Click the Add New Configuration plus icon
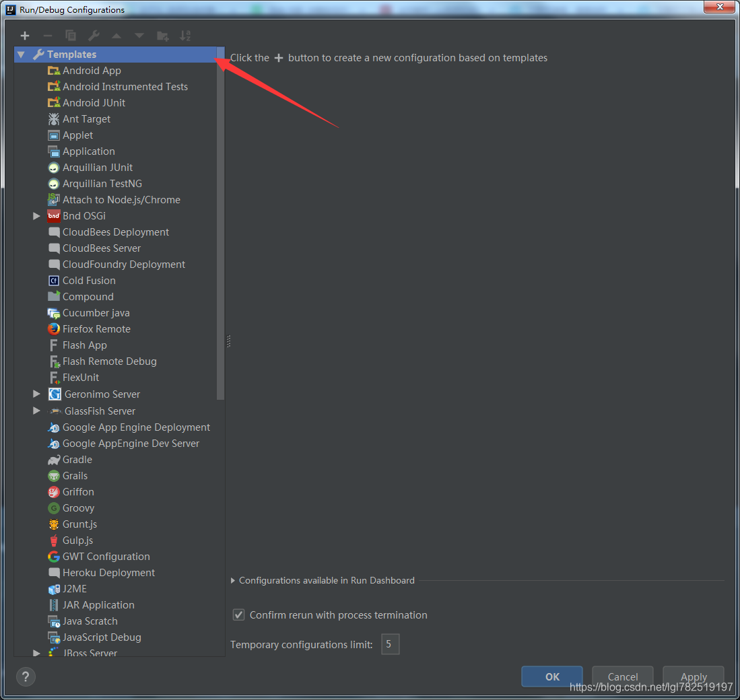Image resolution: width=740 pixels, height=700 pixels. coord(25,36)
